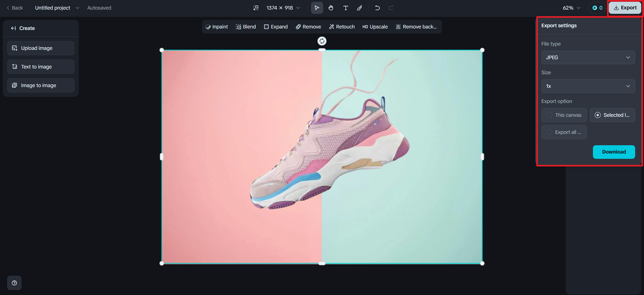Screen dimensions: 644x295
Task: Open the help question mark icon
Action: [14, 283]
